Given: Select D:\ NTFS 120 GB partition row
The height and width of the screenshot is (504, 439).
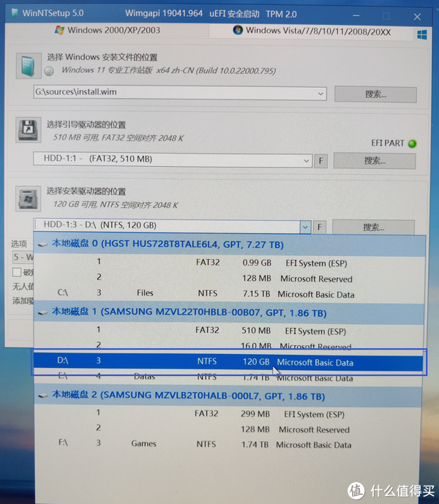Looking at the screenshot, I should (x=228, y=361).
